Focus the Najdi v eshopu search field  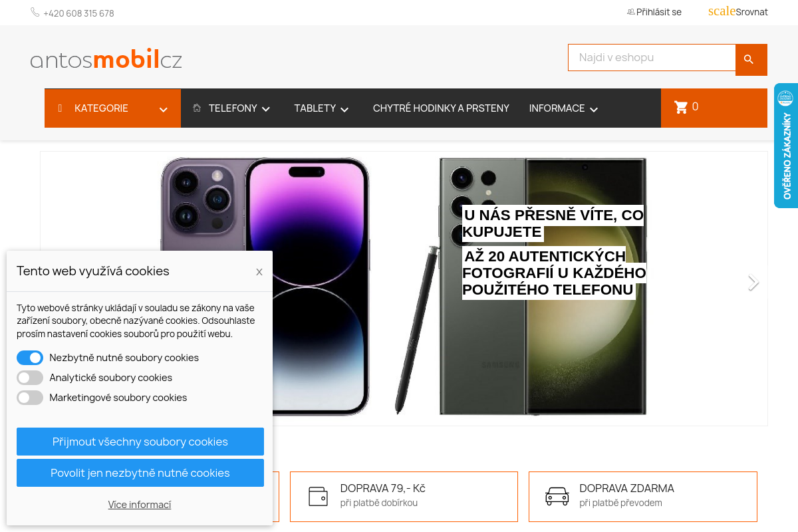[x=652, y=57]
